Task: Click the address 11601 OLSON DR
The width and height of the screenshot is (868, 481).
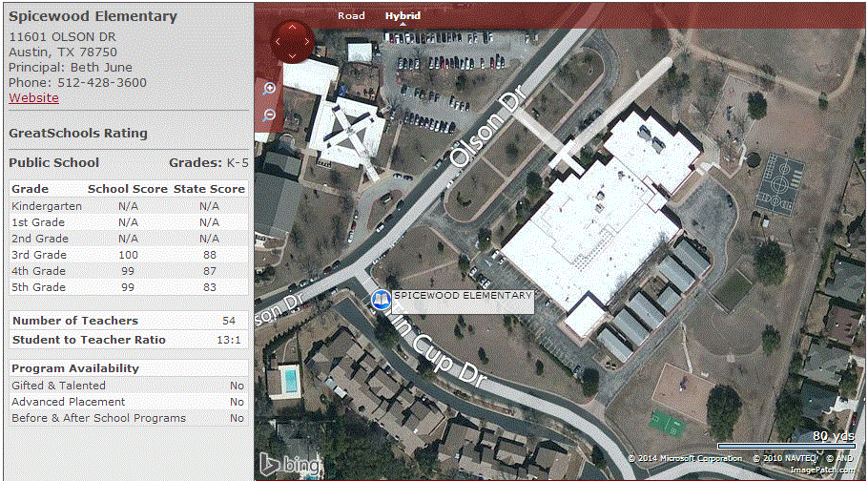Action: pyautogui.click(x=63, y=36)
